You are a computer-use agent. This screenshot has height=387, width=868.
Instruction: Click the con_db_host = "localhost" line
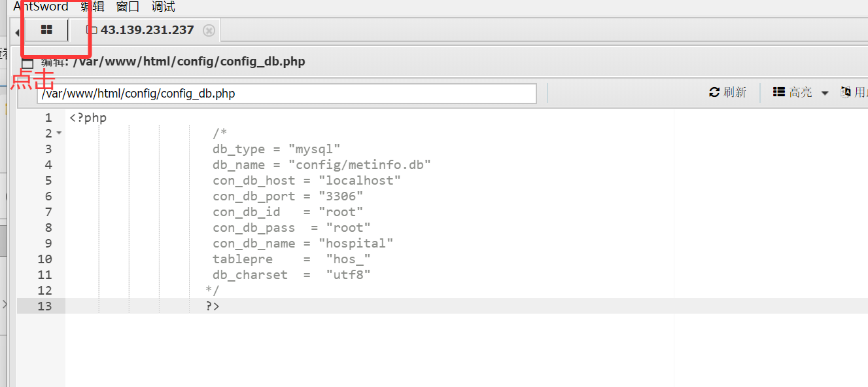pos(307,180)
